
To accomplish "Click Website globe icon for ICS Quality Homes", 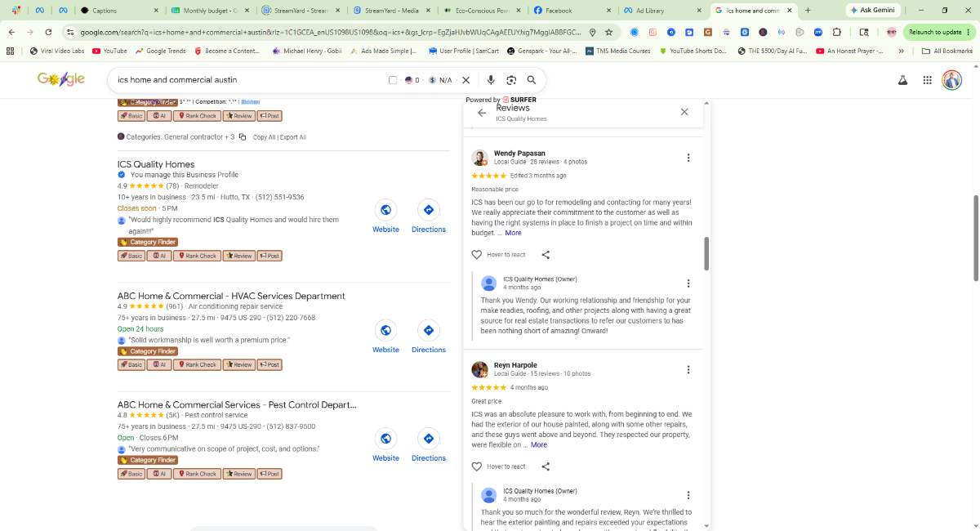I will (x=385, y=210).
